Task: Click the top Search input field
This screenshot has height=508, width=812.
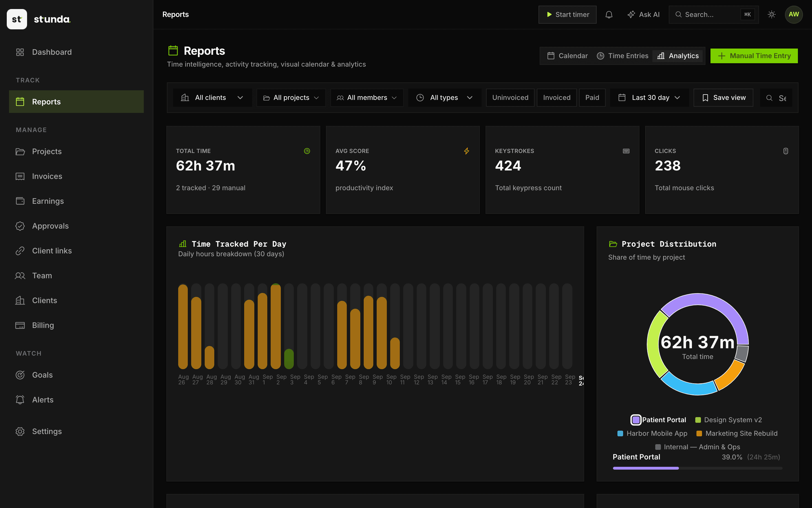Action: (714, 14)
